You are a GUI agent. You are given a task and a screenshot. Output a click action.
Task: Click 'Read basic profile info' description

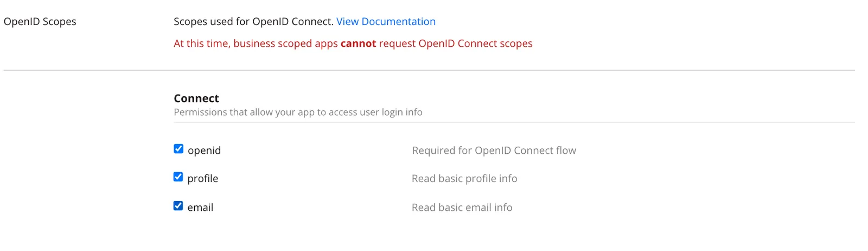click(x=464, y=179)
